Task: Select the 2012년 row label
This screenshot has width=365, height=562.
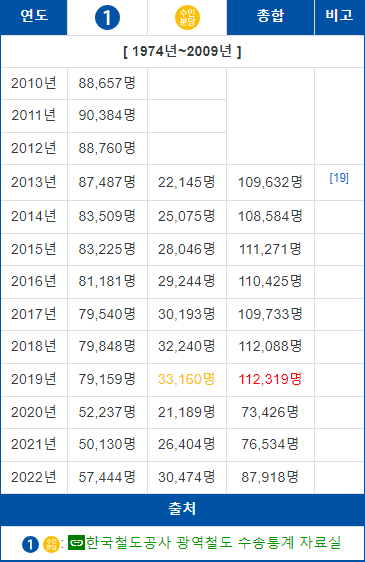Action: click(x=34, y=148)
